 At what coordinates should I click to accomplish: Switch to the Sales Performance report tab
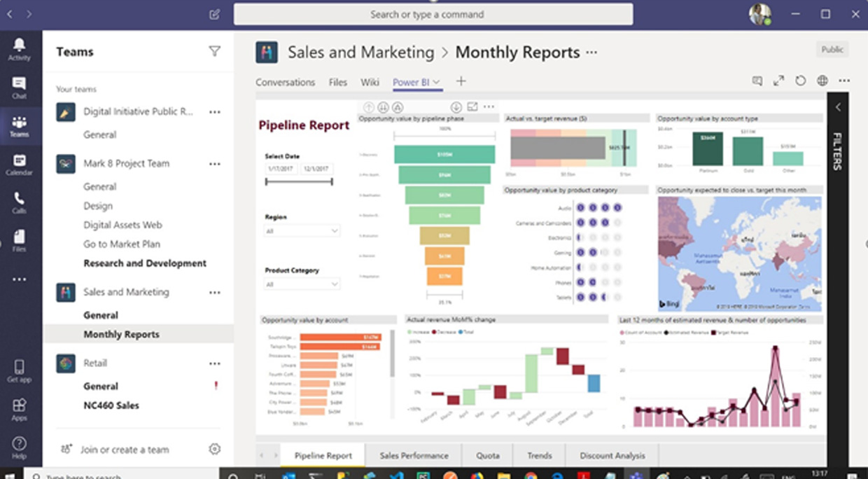point(414,455)
